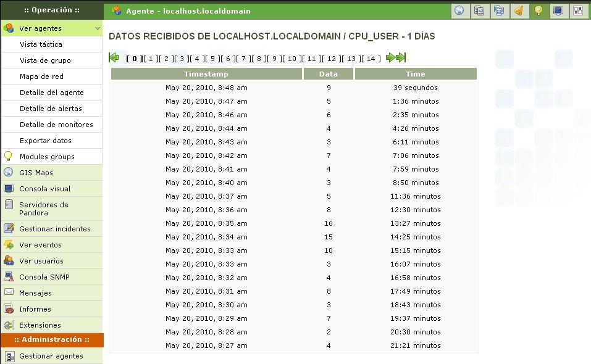Click the blue monitor icon in header

558,10
